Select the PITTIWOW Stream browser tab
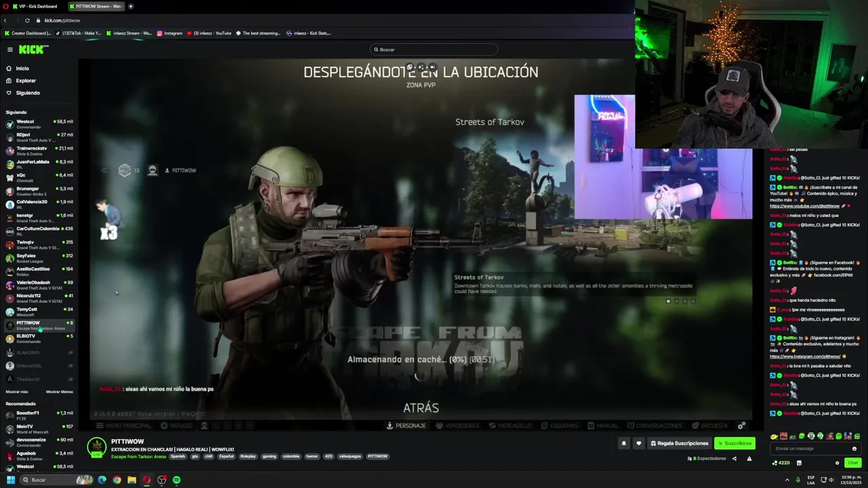 tap(95, 6)
